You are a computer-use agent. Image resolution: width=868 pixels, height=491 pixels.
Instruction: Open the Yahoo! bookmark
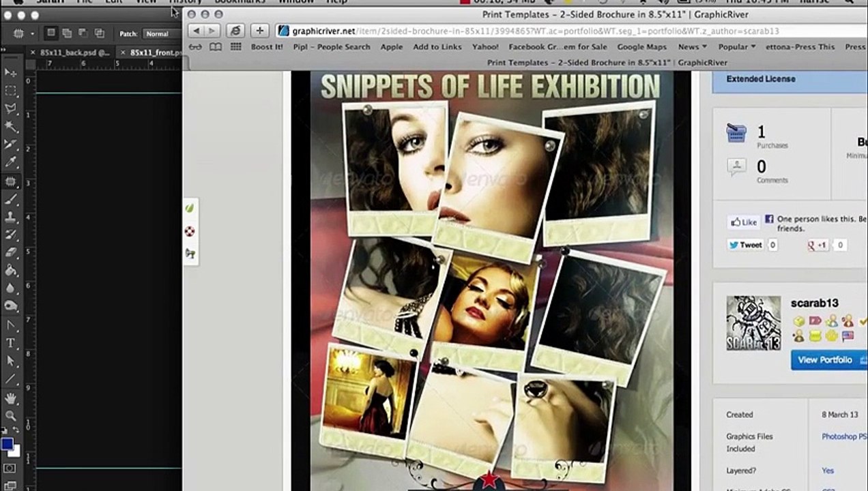coord(485,47)
